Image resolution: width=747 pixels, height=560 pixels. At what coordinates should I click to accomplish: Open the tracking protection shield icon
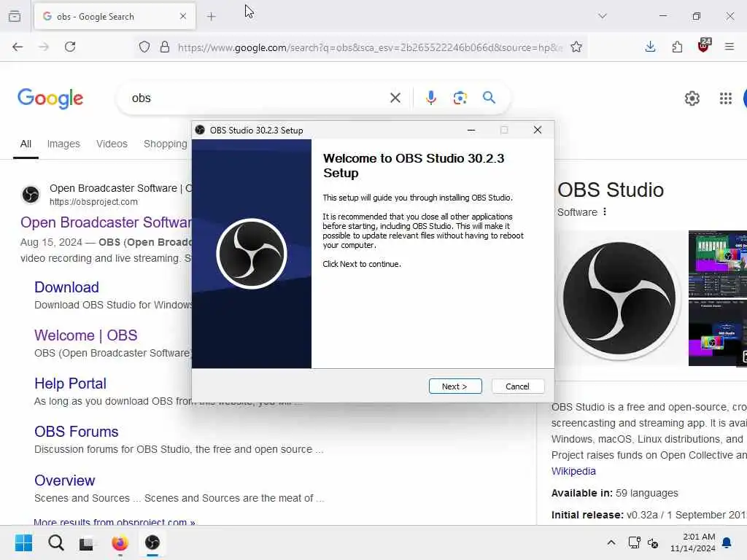[x=144, y=47]
